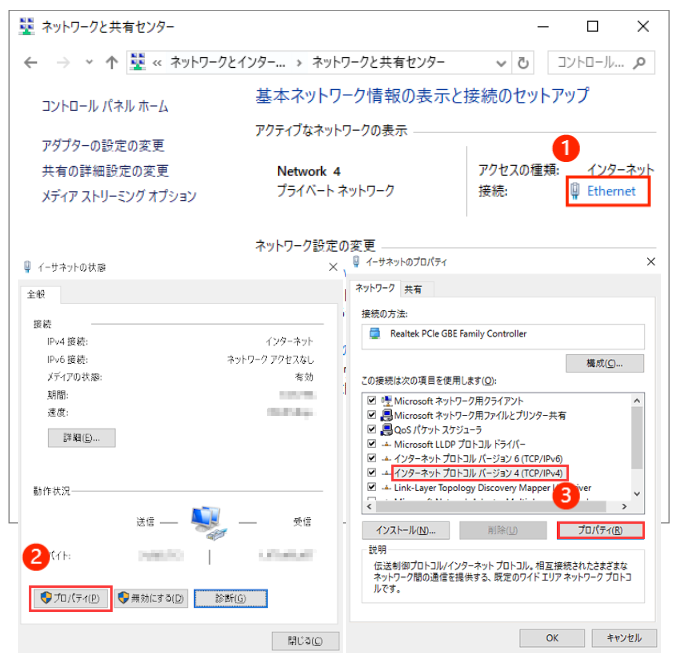
Task: Click the breadcrumb overflow chevrons
Action: click(x=157, y=63)
